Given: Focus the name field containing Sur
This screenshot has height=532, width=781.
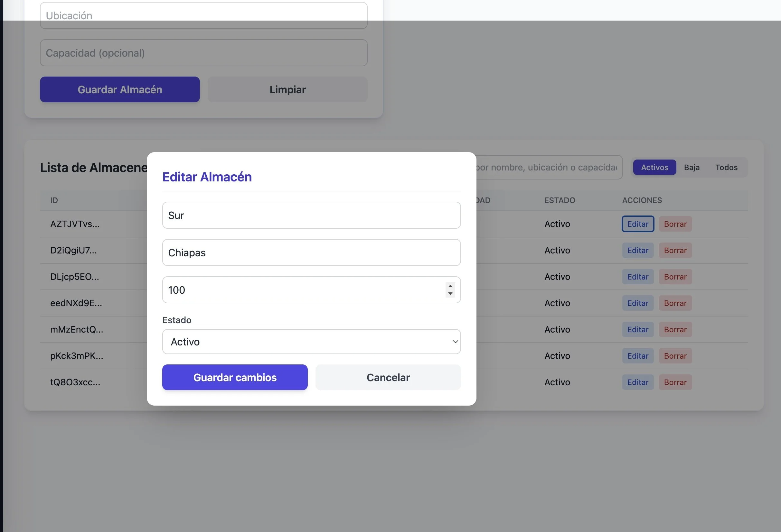Looking at the screenshot, I should click(x=311, y=215).
